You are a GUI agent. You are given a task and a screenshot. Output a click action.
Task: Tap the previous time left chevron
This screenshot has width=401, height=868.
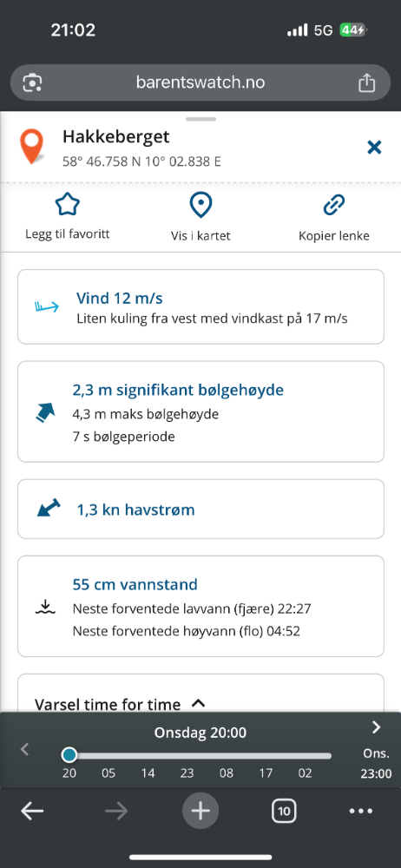tap(24, 750)
